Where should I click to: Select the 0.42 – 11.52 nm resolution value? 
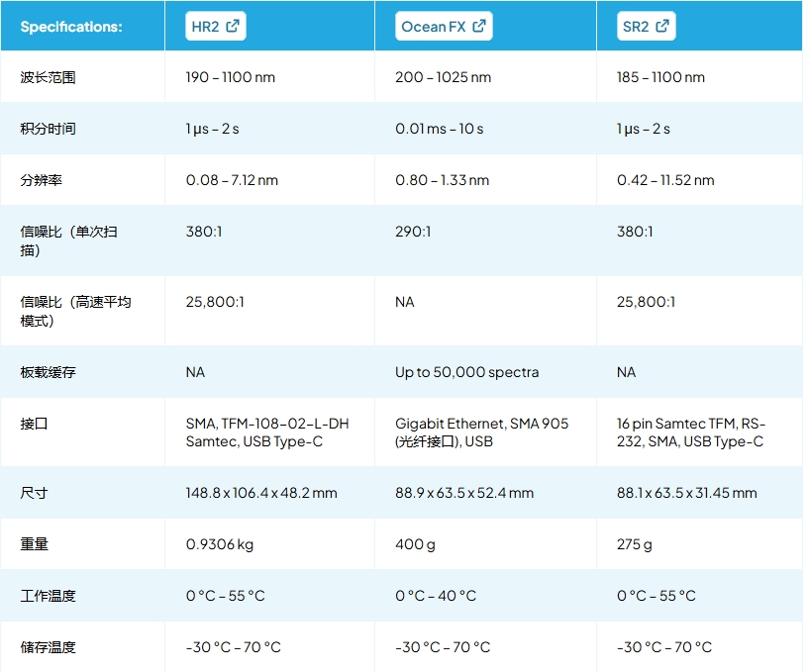tap(665, 180)
